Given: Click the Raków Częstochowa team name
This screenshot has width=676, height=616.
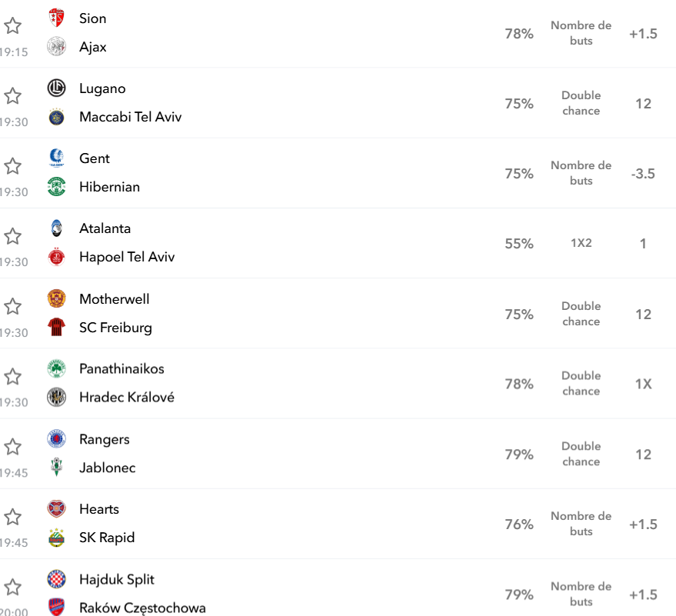Looking at the screenshot, I should coord(143,608).
